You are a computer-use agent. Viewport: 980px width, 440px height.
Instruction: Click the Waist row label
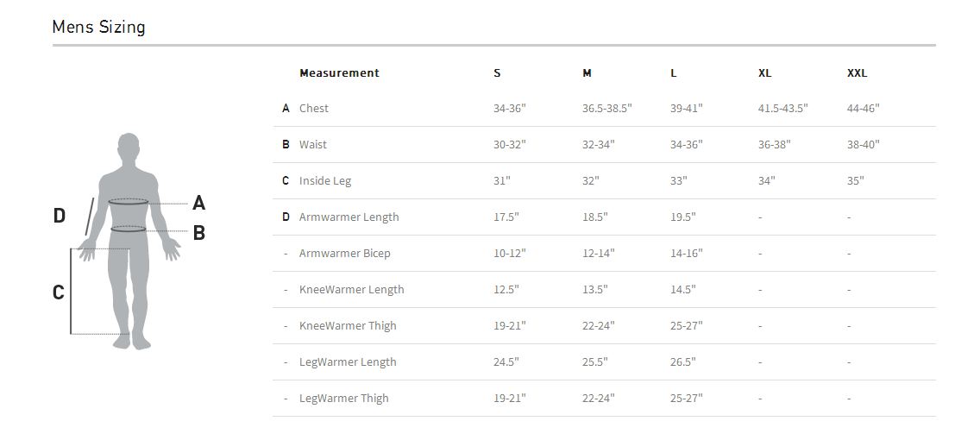click(312, 145)
